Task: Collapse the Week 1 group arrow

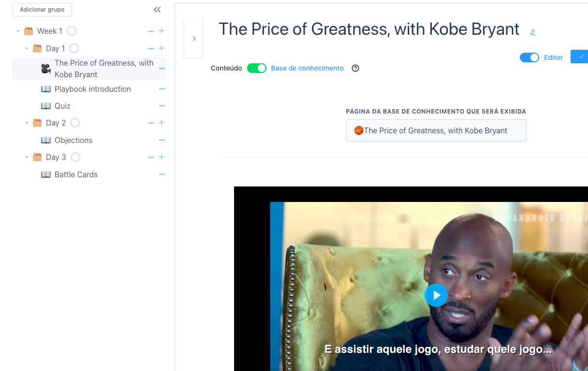Action: click(18, 31)
